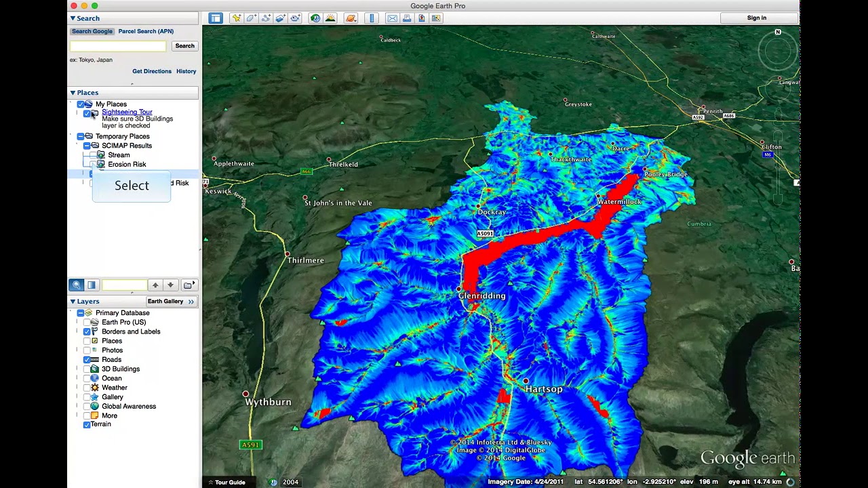Uncheck the My Places checkbox

(x=81, y=104)
